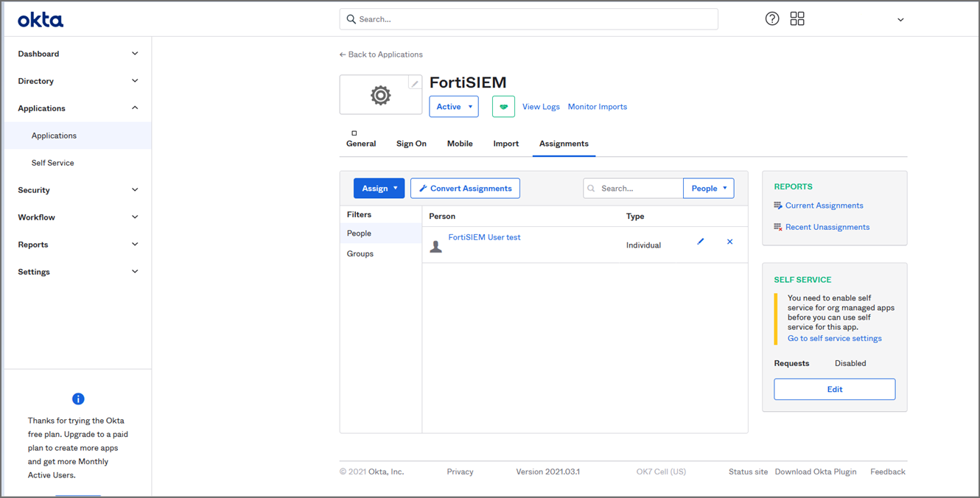Switch to the Import tab

pyautogui.click(x=506, y=144)
